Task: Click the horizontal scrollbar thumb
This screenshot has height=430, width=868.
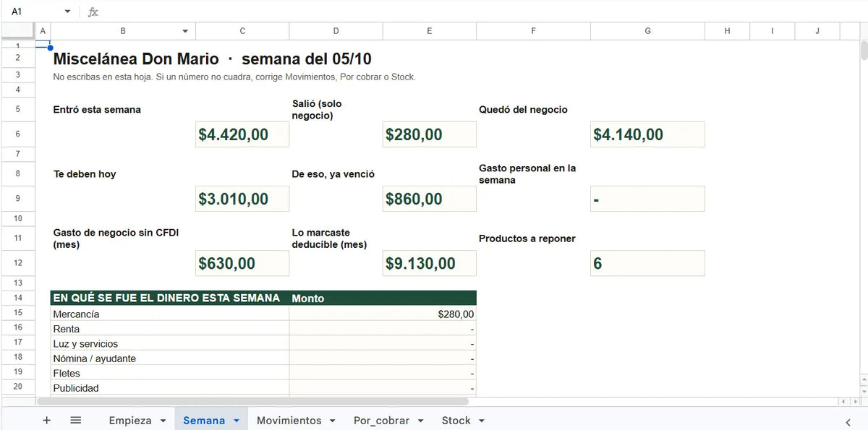Action: pyautogui.click(x=252, y=401)
